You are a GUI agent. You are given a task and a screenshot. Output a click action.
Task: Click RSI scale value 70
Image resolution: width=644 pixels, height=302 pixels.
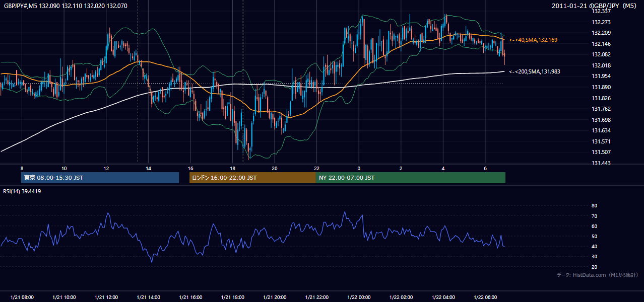594,216
